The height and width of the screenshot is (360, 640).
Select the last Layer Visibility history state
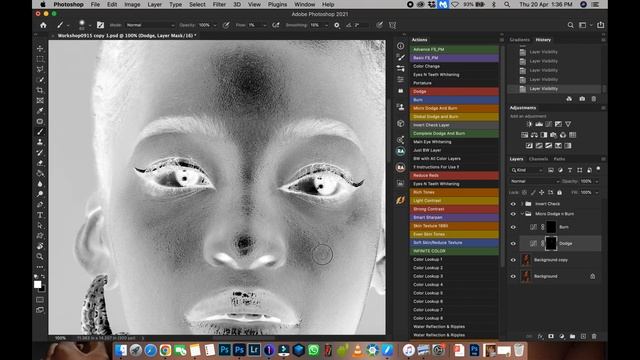[x=554, y=89]
